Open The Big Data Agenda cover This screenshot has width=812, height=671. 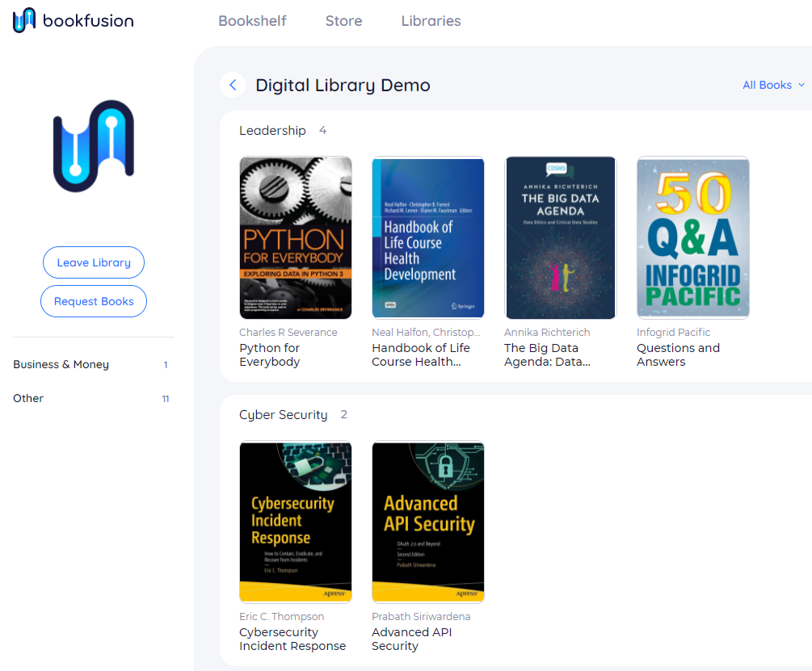pyautogui.click(x=561, y=237)
